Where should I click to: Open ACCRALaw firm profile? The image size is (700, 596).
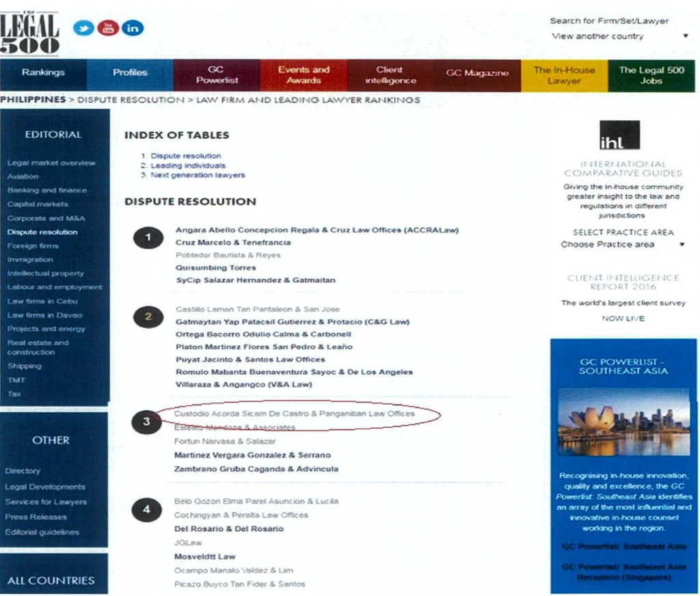point(317,230)
